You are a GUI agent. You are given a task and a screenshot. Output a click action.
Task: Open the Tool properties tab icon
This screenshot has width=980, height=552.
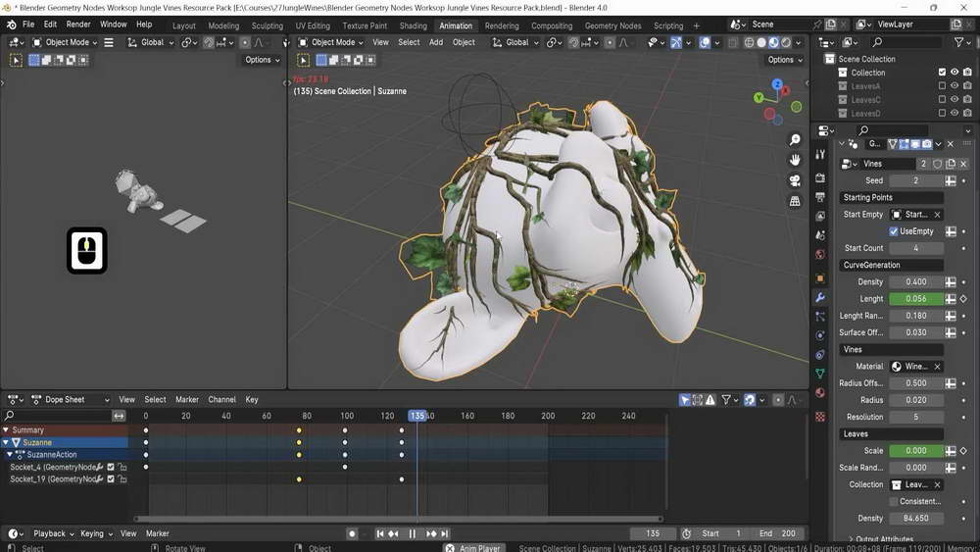(820, 154)
